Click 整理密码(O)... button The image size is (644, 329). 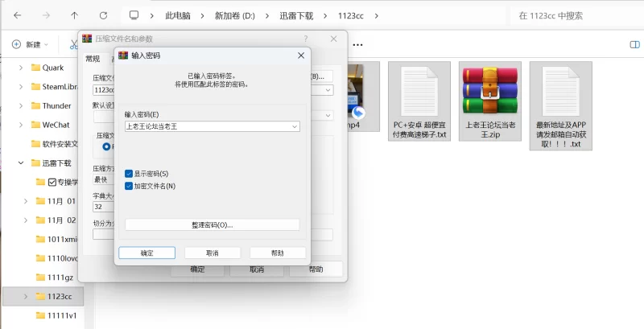point(213,224)
